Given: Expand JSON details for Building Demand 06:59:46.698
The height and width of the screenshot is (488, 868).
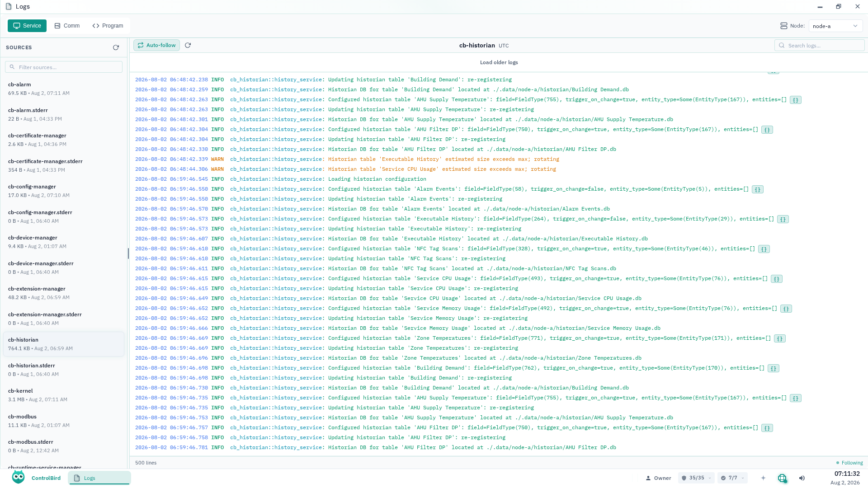Looking at the screenshot, I should [x=774, y=368].
